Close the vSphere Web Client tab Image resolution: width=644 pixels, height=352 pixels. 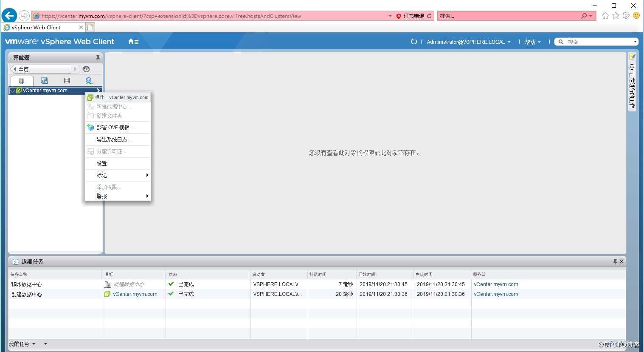point(81,27)
